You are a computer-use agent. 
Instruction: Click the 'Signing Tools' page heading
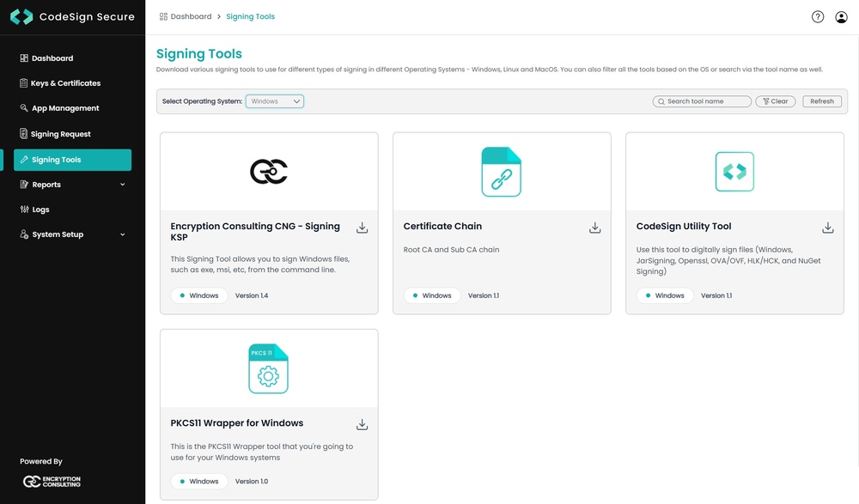[199, 54]
